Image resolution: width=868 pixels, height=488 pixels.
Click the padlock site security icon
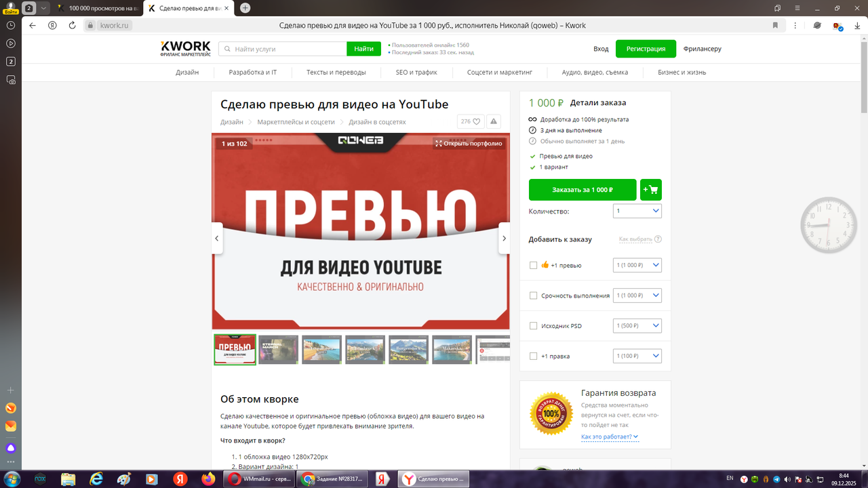coord(90,26)
